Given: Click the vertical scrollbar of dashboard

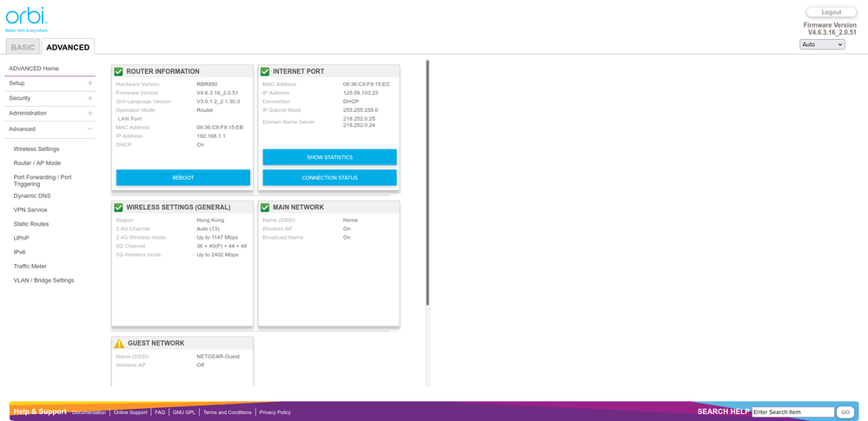Looking at the screenshot, I should point(427,182).
